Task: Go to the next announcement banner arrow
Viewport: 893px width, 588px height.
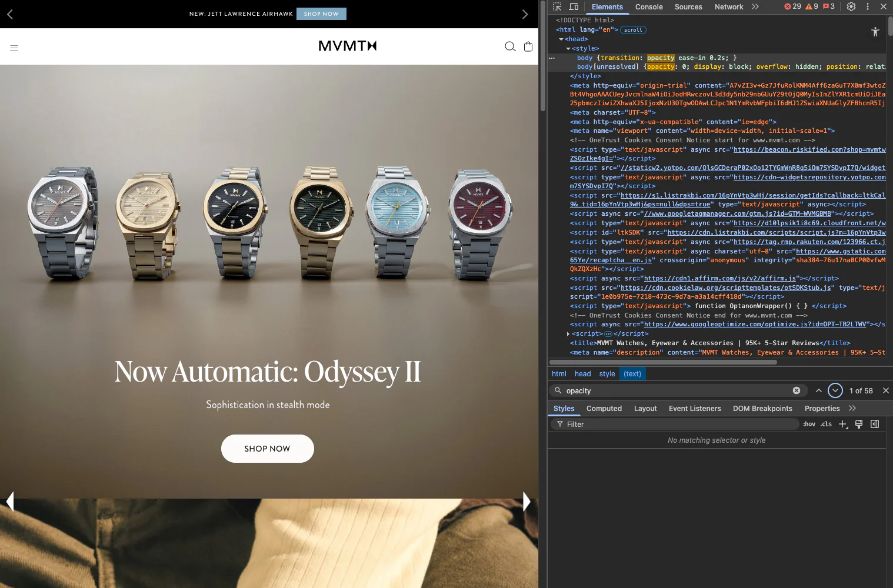Action: pos(525,14)
